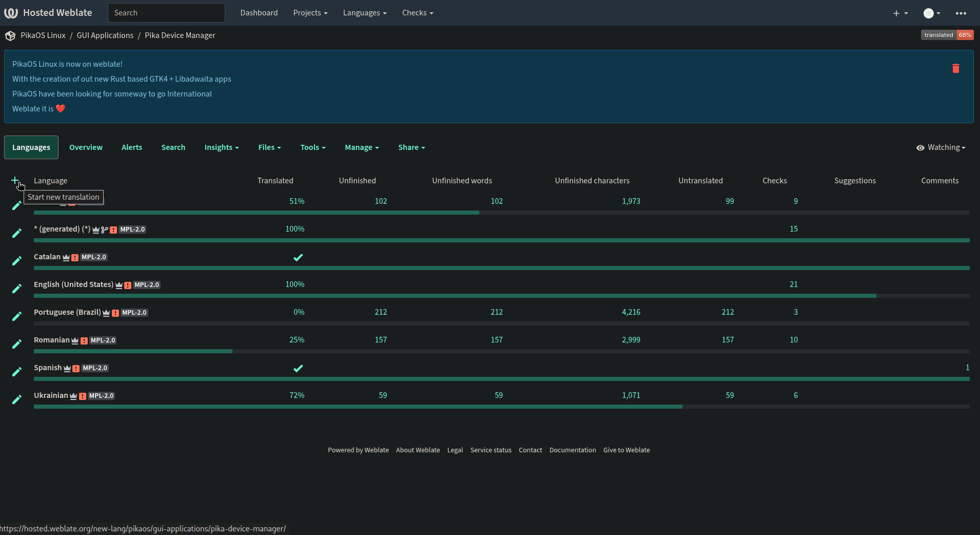
Task: Click the pencil icon for Ukrainian
Action: tap(17, 399)
